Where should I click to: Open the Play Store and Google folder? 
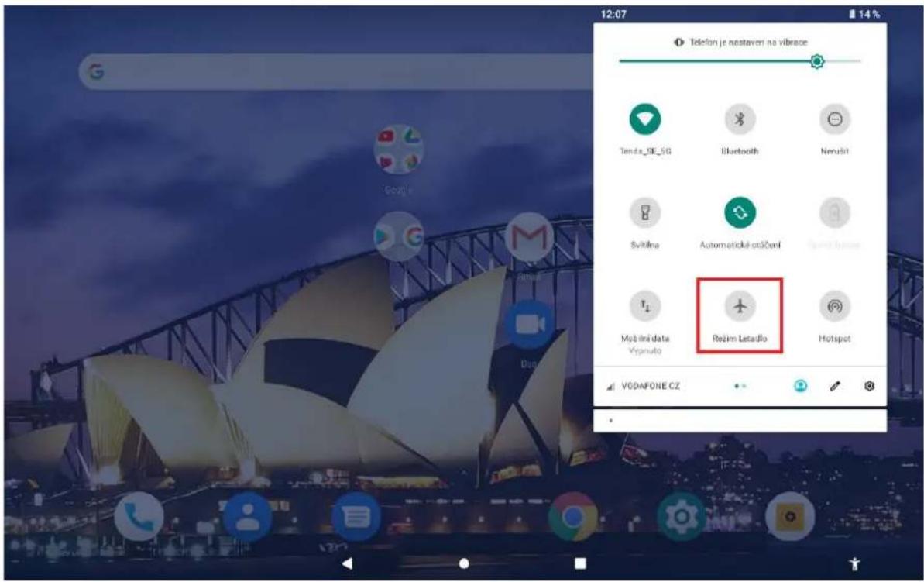[398, 236]
